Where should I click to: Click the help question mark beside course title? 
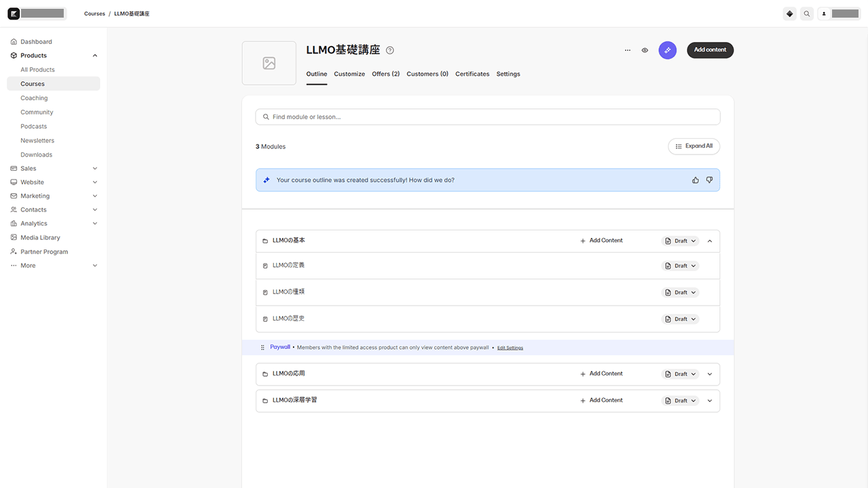click(390, 50)
